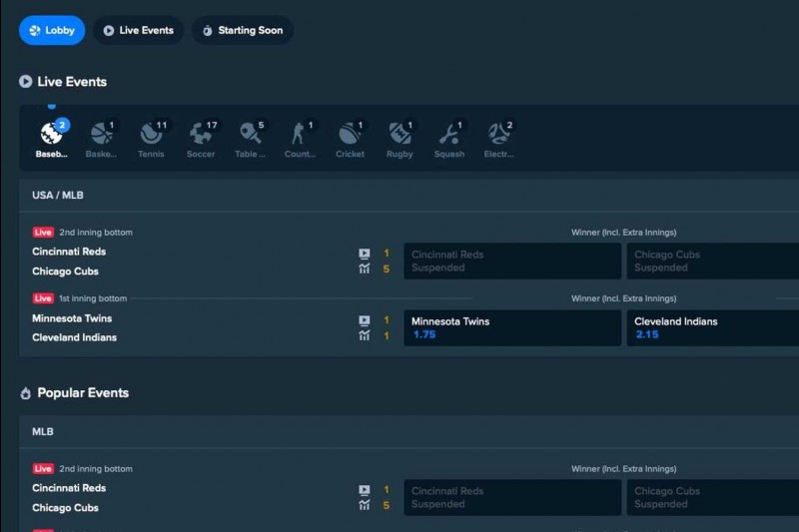Image resolution: width=799 pixels, height=532 pixels.
Task: Select the Tennis sport icon
Action: (x=152, y=140)
